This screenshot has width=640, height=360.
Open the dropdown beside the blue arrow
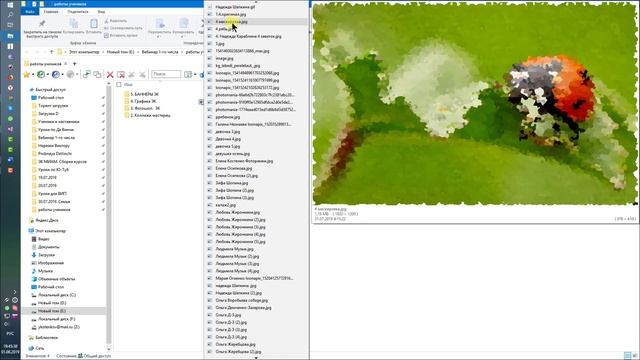pos(62,74)
